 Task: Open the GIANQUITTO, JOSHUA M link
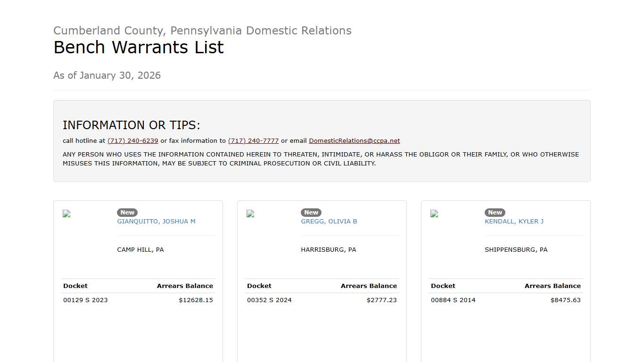click(x=156, y=222)
